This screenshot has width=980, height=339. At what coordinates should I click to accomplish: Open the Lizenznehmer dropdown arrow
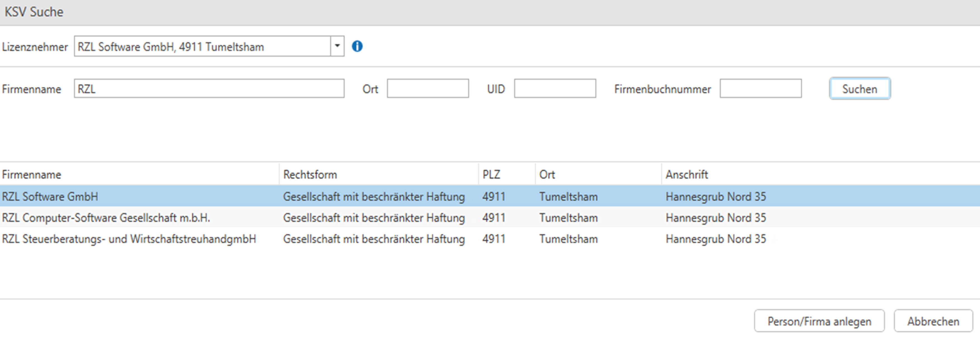point(337,46)
